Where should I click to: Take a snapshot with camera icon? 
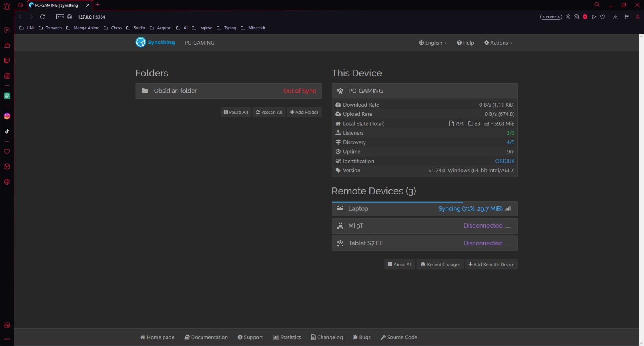coord(576,17)
